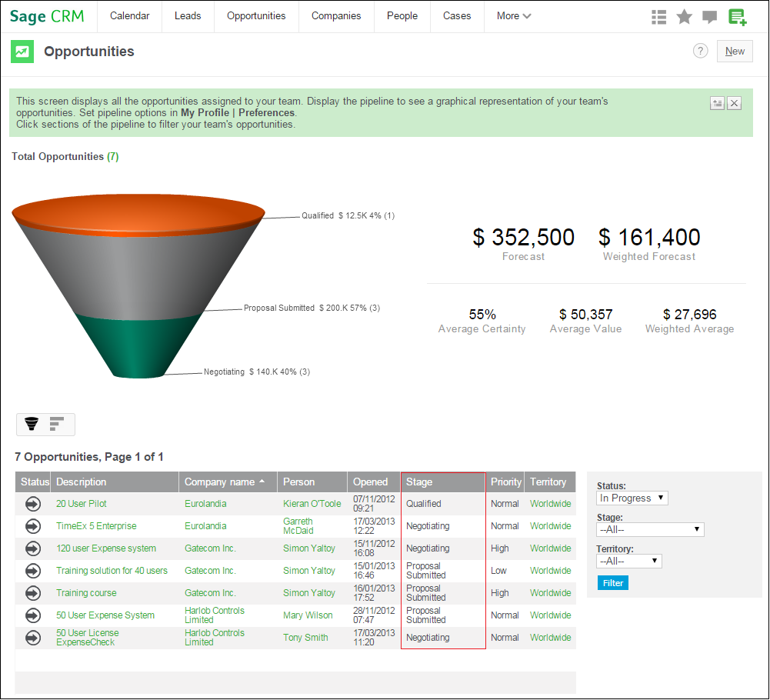This screenshot has width=770, height=700.
Task: Click status arrow for Training solution row
Action: coord(33,571)
